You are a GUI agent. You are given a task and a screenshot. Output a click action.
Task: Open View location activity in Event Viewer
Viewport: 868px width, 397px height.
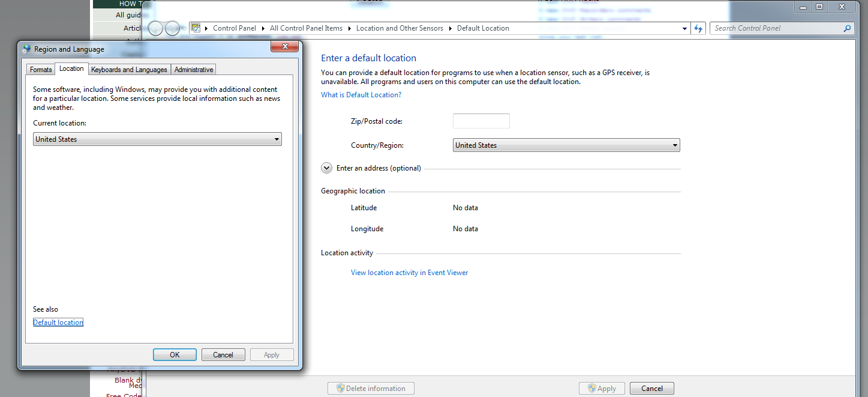click(x=409, y=273)
